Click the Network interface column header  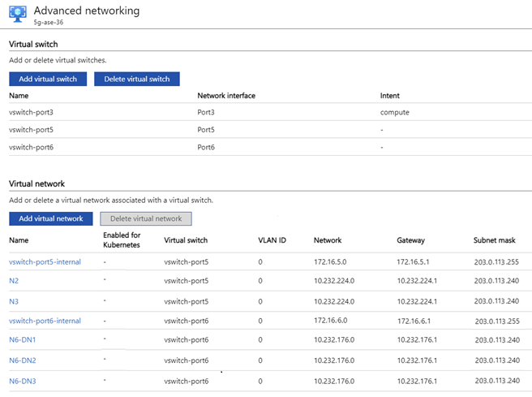tap(226, 96)
